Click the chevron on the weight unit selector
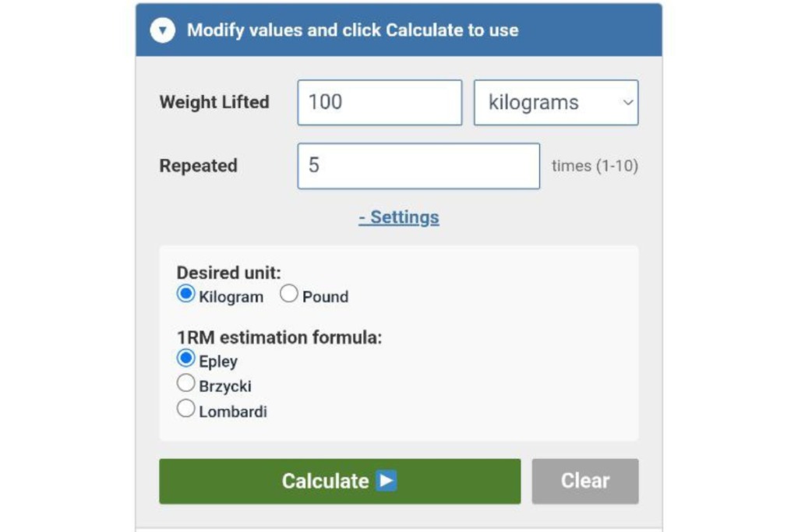The image size is (798, 532). [x=627, y=102]
